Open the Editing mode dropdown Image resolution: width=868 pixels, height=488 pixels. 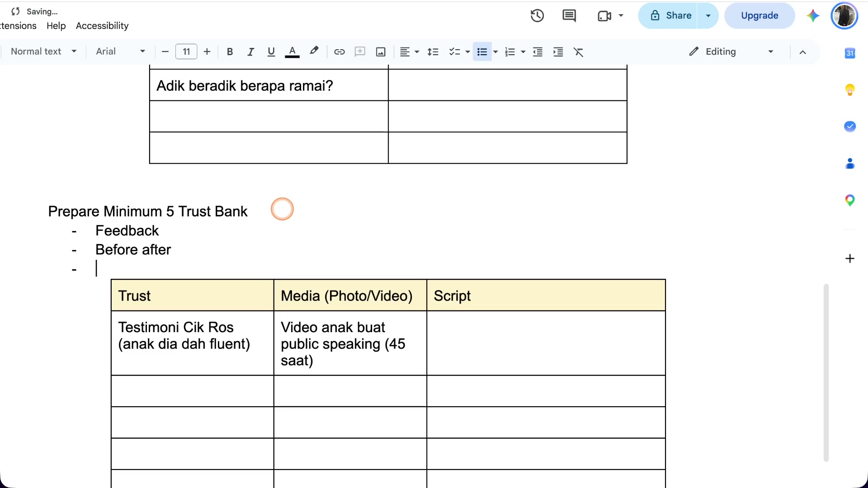[x=731, y=52]
